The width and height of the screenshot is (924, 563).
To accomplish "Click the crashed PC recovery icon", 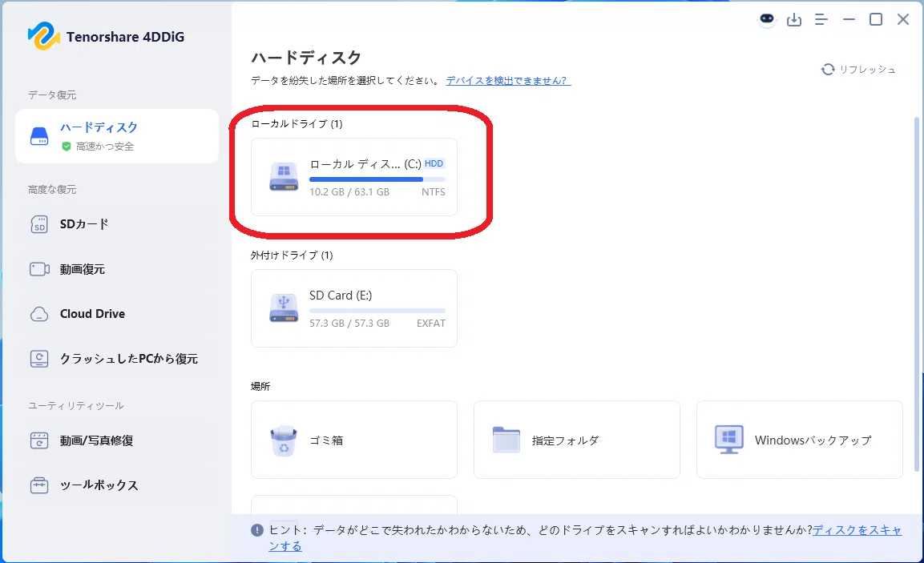I will 39,359.
